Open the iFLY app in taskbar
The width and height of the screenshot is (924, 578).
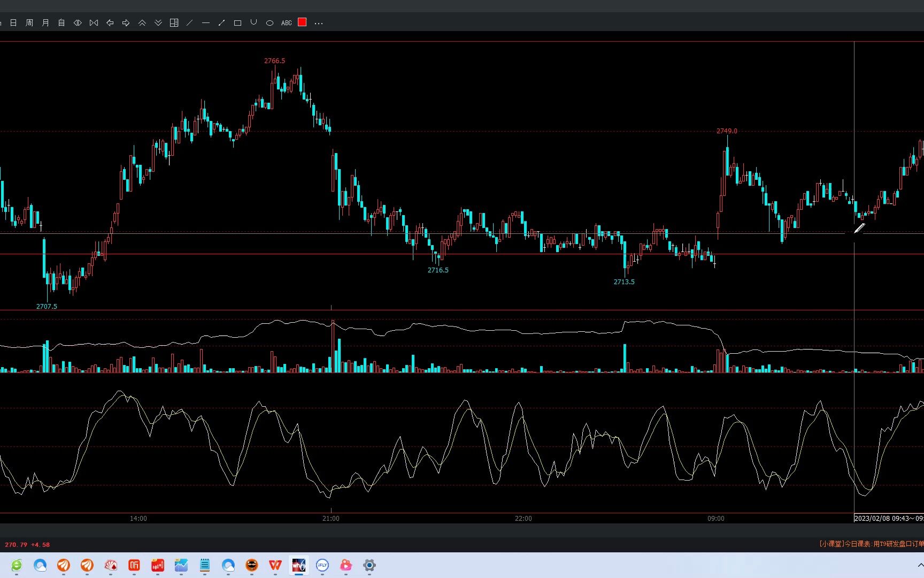[x=322, y=565]
